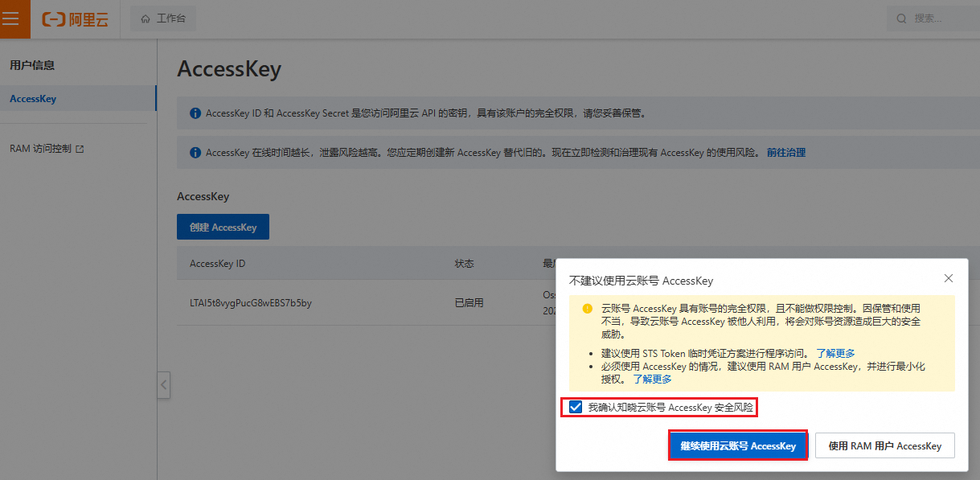Click the 用户信息 sidebar heading

[32, 65]
